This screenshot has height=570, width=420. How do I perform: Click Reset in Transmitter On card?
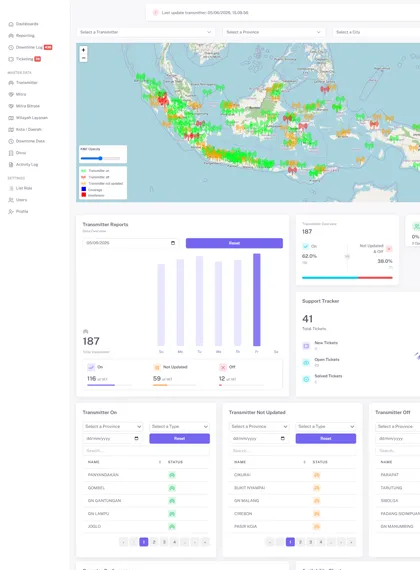click(180, 438)
